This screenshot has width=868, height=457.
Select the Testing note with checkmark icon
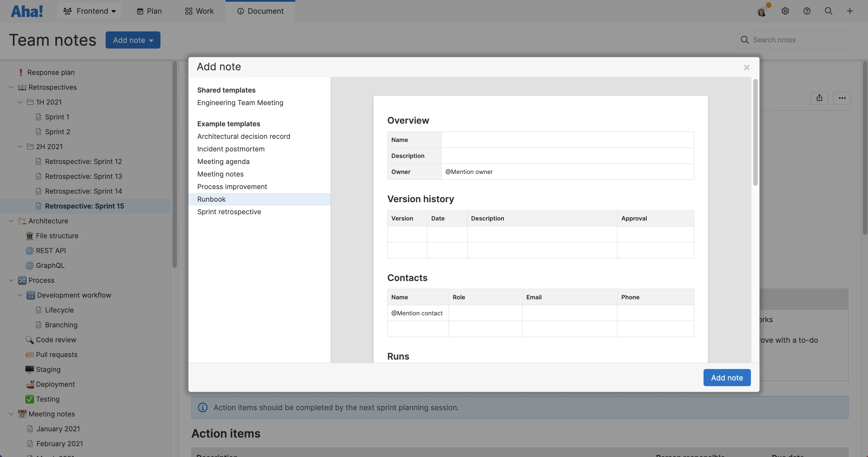47,399
